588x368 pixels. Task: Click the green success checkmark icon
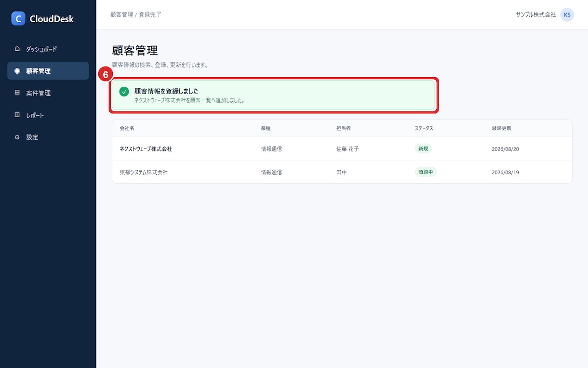(x=124, y=92)
